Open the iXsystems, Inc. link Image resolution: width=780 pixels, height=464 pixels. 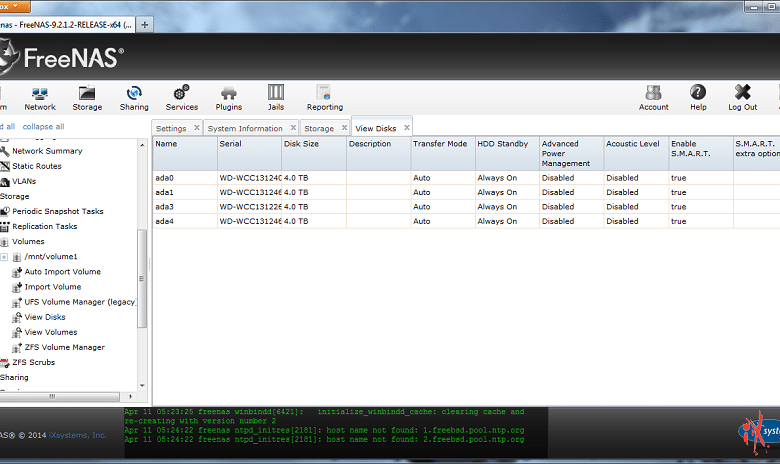click(78, 435)
